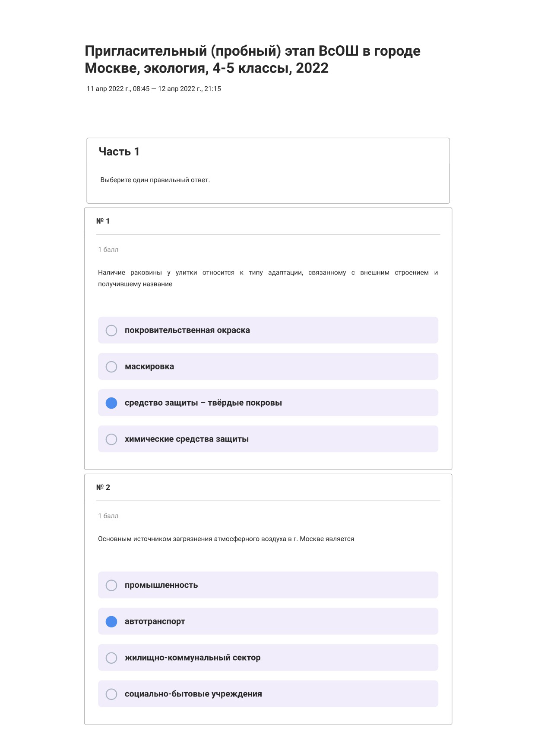Click the Часть 1 section heading
This screenshot has width=535, height=756.
[x=119, y=151]
